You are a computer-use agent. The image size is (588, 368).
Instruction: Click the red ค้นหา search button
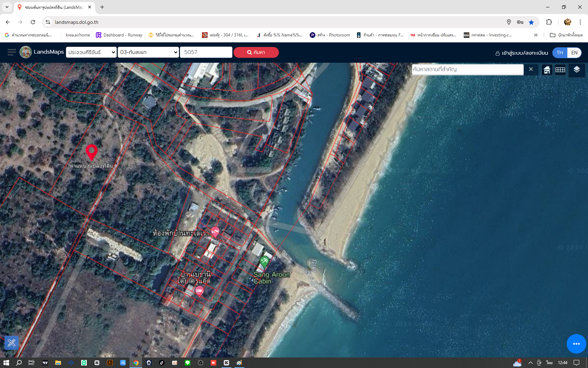pos(256,52)
